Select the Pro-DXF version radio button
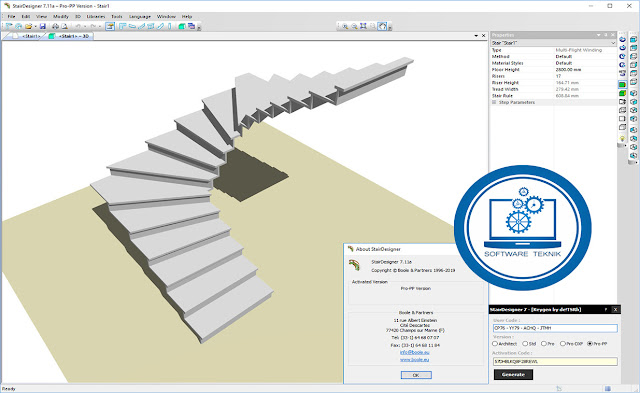The height and width of the screenshot is (393, 640). pos(562,344)
